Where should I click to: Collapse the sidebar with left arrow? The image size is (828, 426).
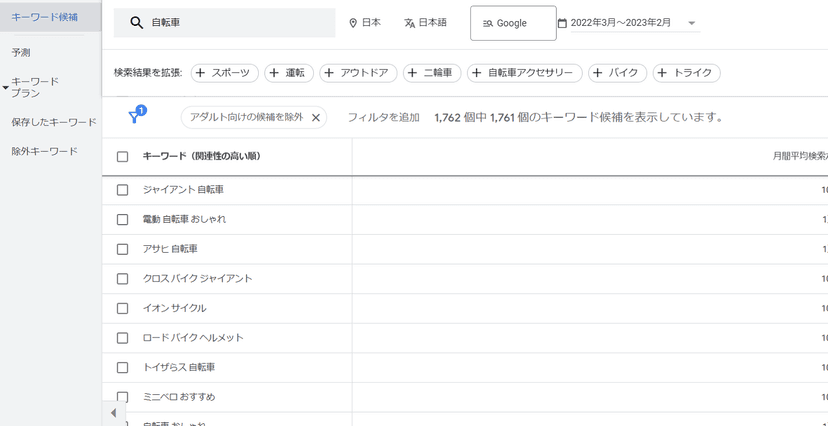tap(114, 412)
